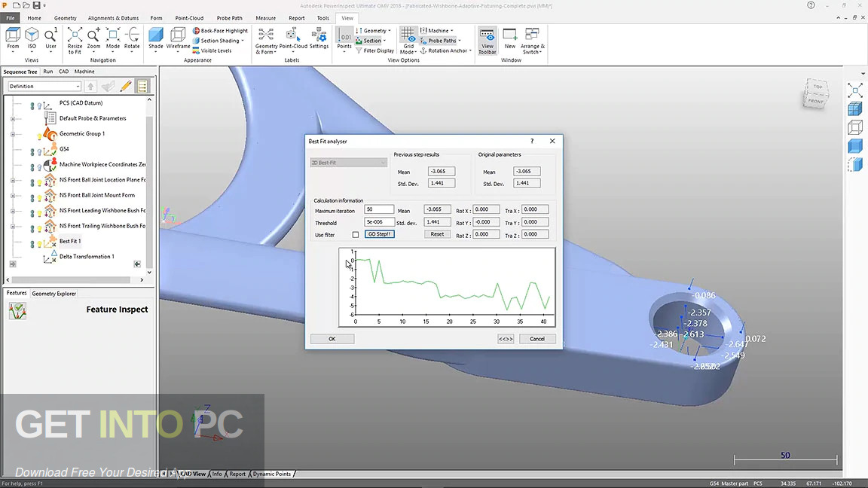
Task: Expand Geometric Group 1 node
Action: pos(13,134)
